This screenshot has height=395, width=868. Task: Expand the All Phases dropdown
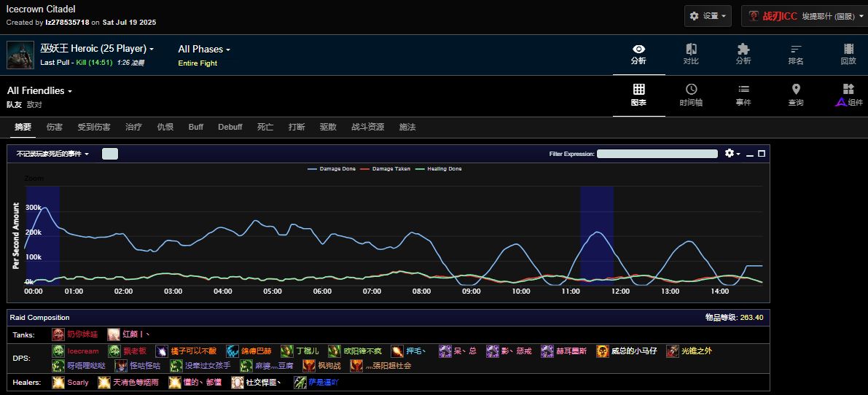pyautogui.click(x=204, y=50)
